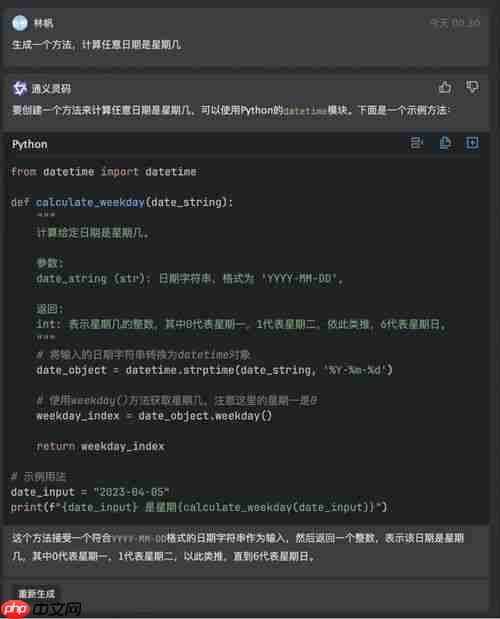500x619 pixels.
Task: Copy the Python code block
Action: pyautogui.click(x=445, y=143)
